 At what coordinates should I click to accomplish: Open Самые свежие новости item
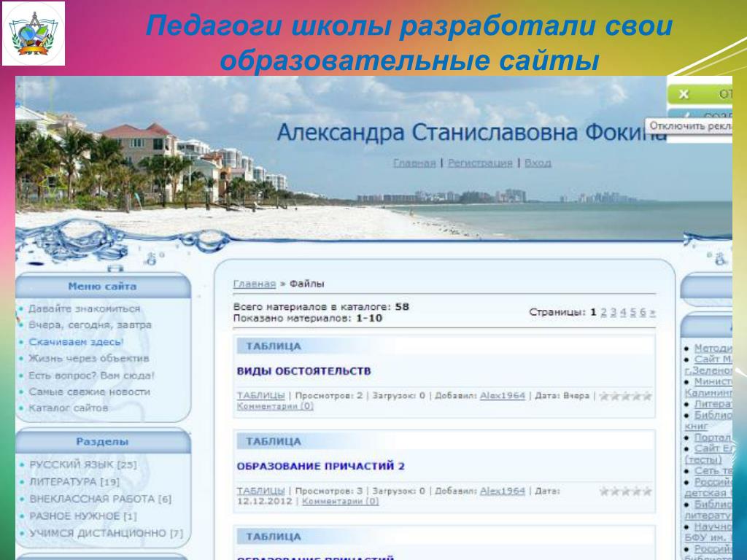pyautogui.click(x=89, y=392)
